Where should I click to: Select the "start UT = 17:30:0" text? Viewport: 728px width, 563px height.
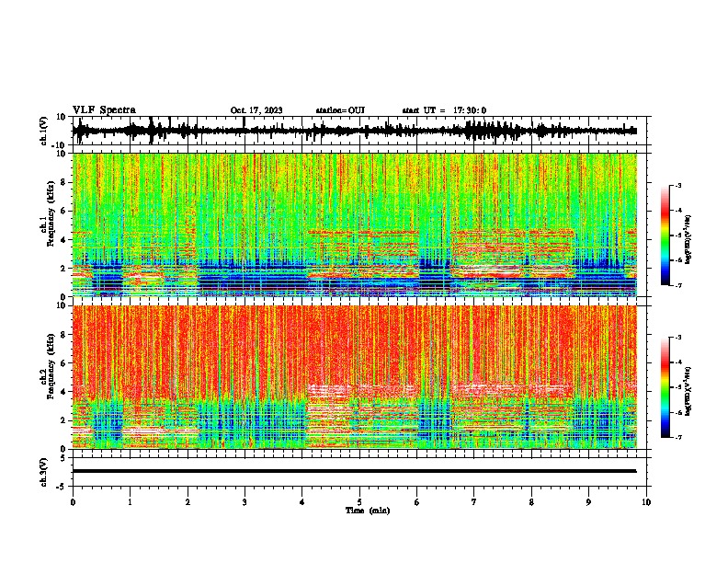(x=444, y=110)
